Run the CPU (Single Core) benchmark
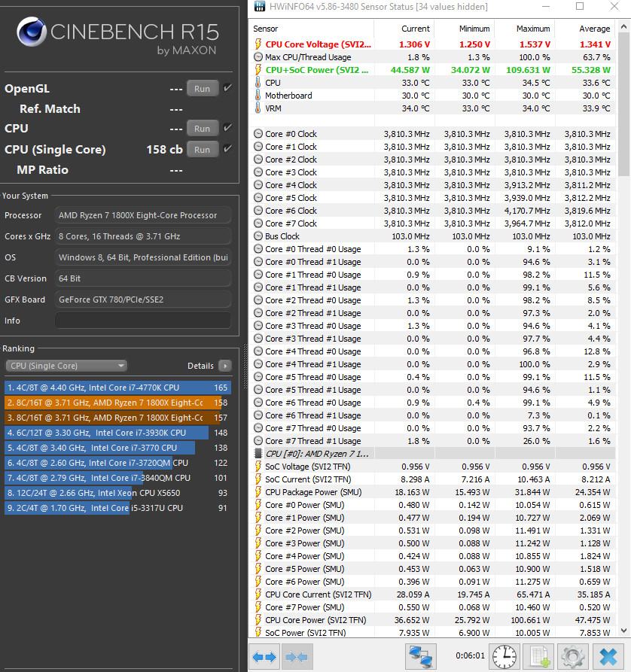631x672 pixels. pos(202,149)
